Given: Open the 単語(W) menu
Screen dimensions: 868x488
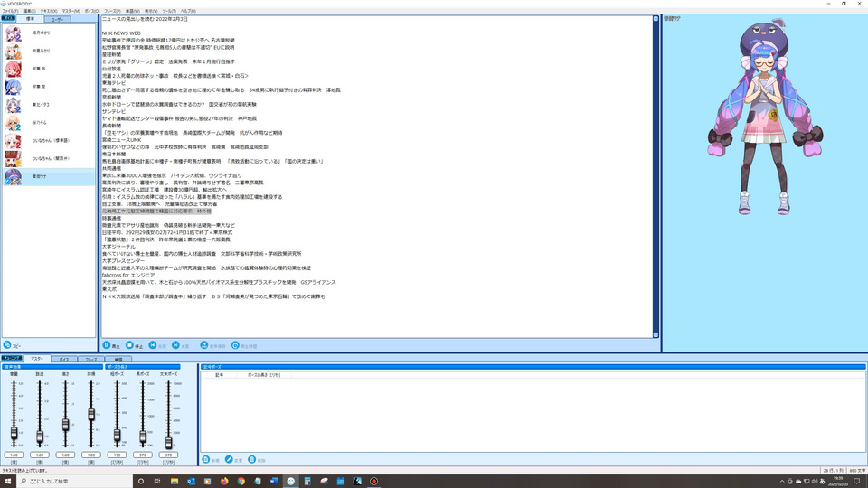Looking at the screenshot, I should (x=133, y=11).
